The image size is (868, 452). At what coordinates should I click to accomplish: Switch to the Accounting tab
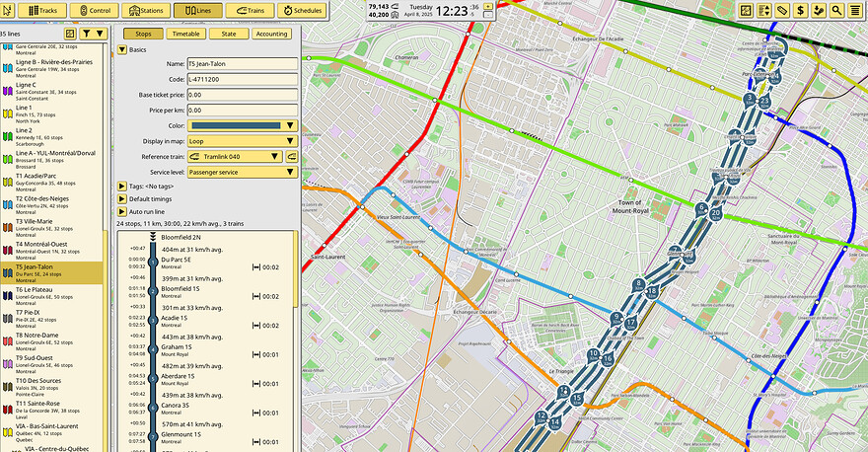[x=271, y=34]
